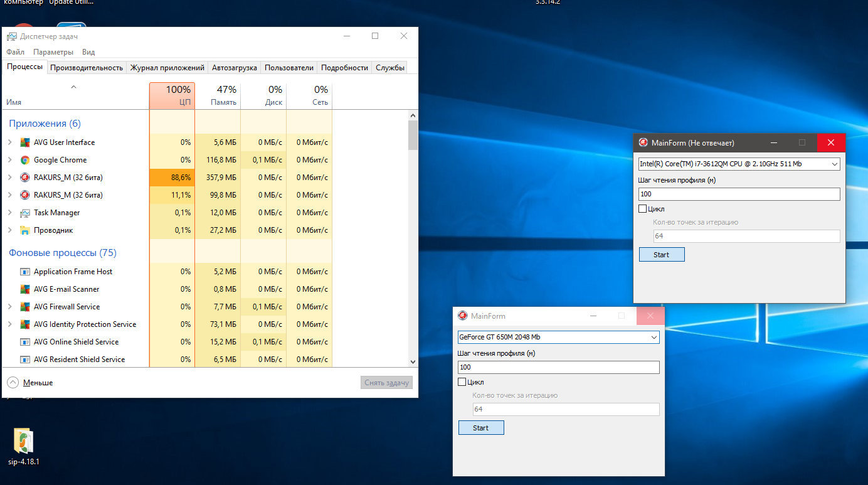Viewport: 868px width, 485px height.
Task: Click the Шаг чтения профиля field in GeForce form
Action: tap(558, 367)
